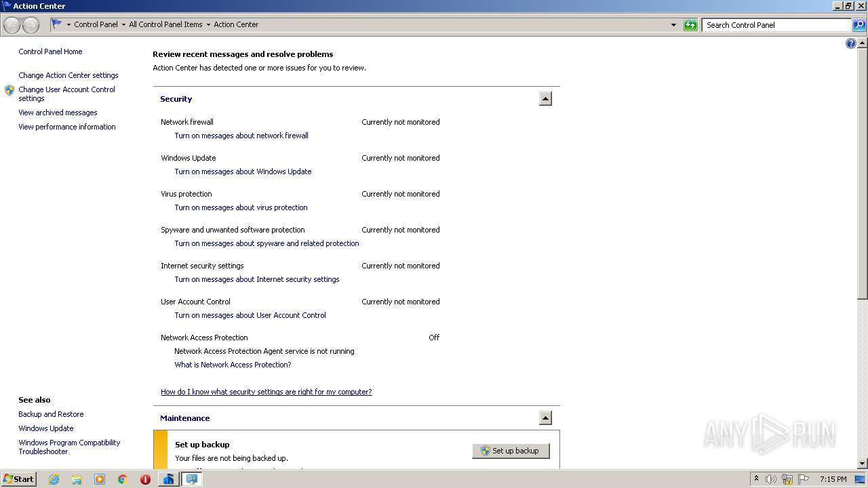The image size is (868, 488).
Task: Click the search magnifier icon
Action: [859, 25]
